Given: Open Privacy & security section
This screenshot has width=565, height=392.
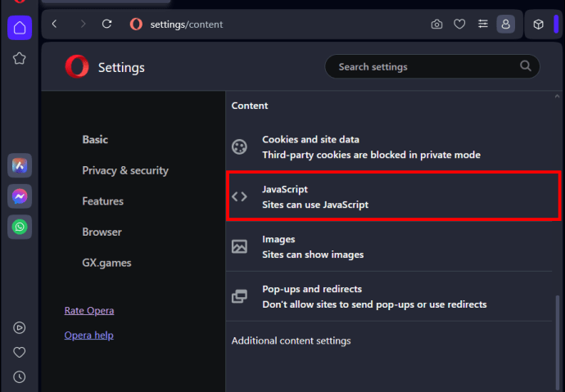Looking at the screenshot, I should [125, 170].
